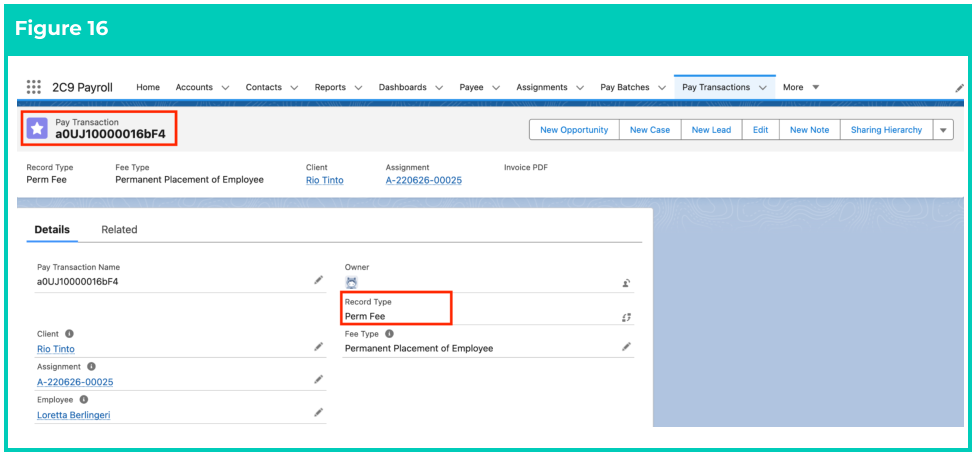
Task: Click the Owner avatar icon
Action: tap(352, 283)
